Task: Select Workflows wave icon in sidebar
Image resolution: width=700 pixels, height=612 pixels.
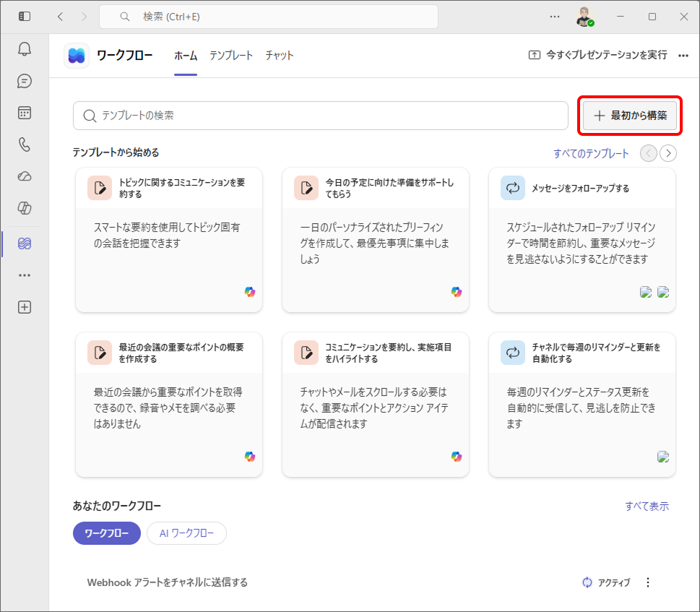Action: [x=25, y=243]
